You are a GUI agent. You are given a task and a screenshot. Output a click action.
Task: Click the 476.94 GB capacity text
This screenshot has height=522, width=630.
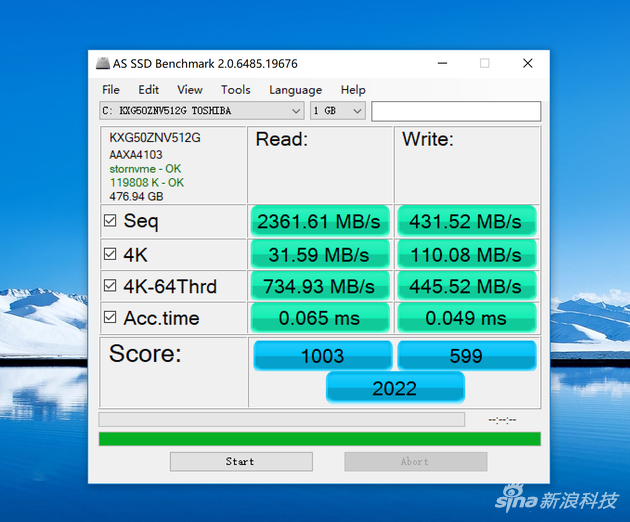pyautogui.click(x=136, y=197)
